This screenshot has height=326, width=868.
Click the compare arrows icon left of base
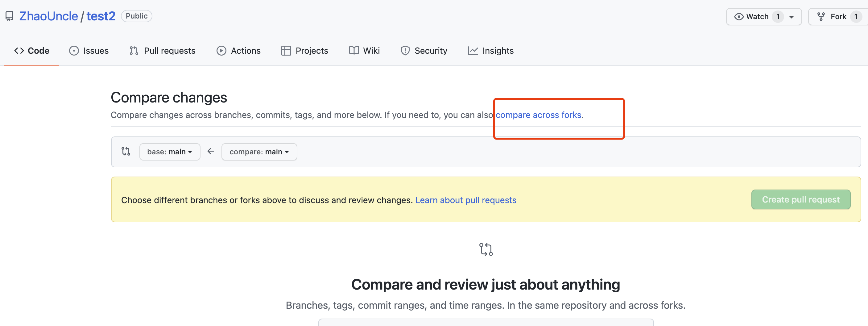pos(126,151)
